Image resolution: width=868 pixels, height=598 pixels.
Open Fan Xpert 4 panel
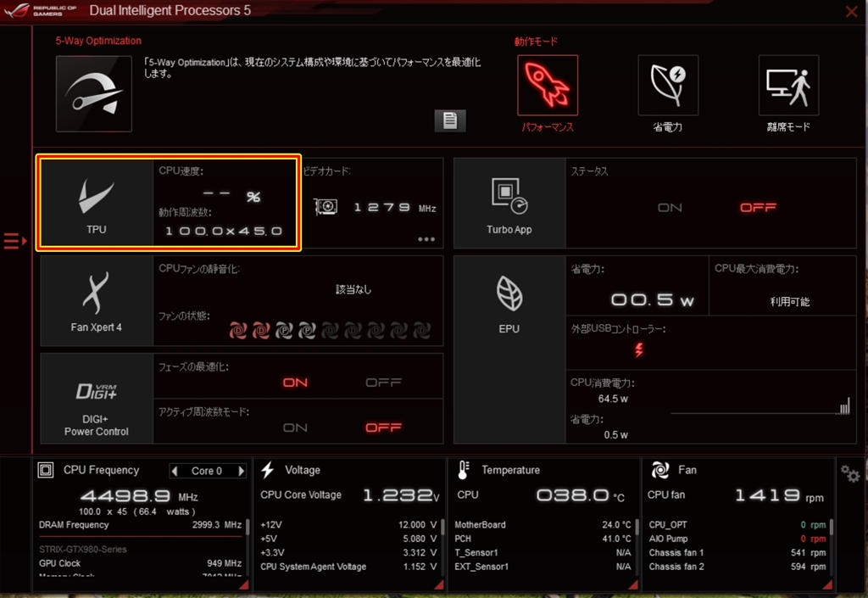97,301
